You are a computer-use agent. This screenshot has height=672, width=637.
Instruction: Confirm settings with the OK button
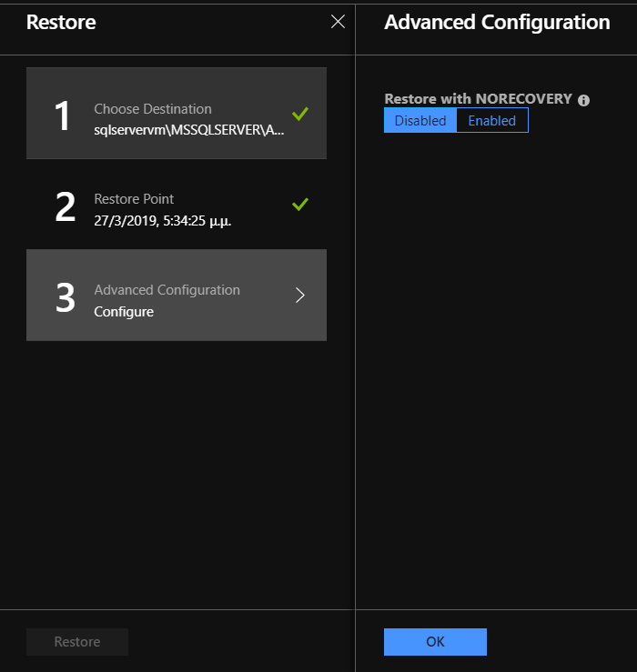pyautogui.click(x=435, y=642)
